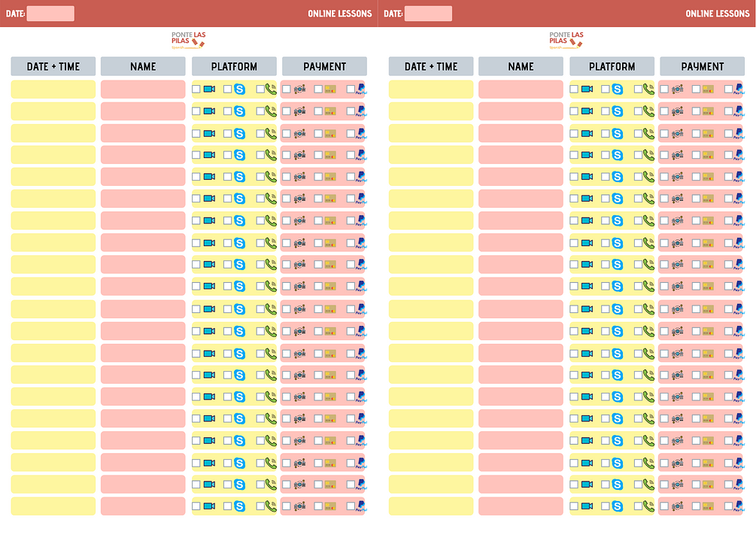Click ONLINE LESSONS title on the left page
Image resolution: width=756 pixels, height=535 pixels.
pyautogui.click(x=340, y=14)
